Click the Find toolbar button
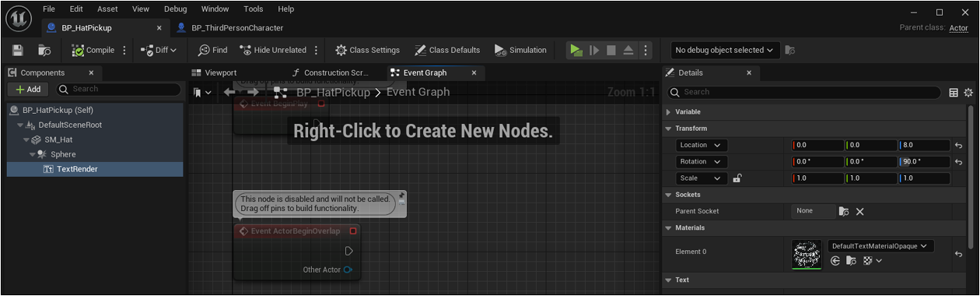This screenshot has width=980, height=296. tap(212, 50)
